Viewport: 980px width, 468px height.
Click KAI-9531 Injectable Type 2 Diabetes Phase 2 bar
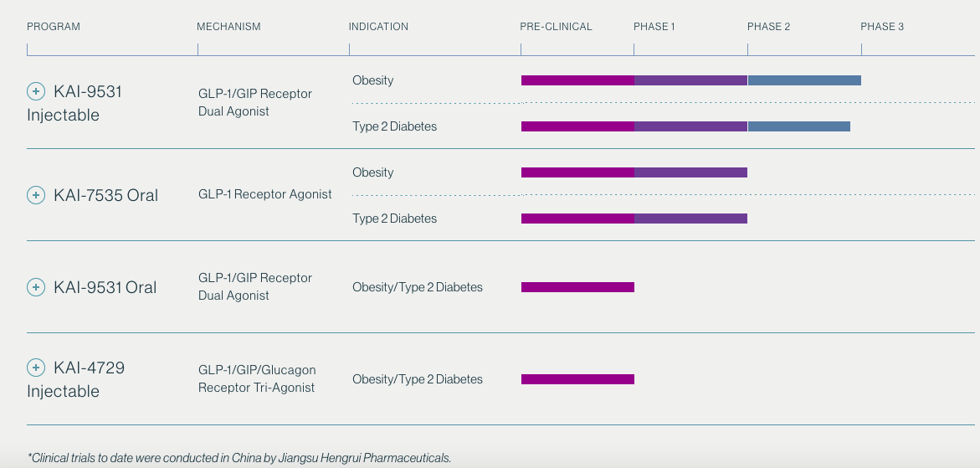tap(798, 126)
